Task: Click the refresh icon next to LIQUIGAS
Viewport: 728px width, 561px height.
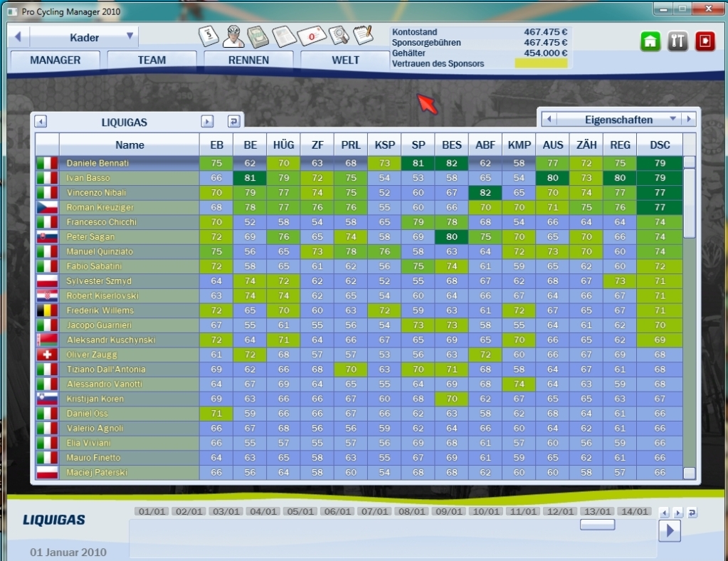Action: point(233,122)
